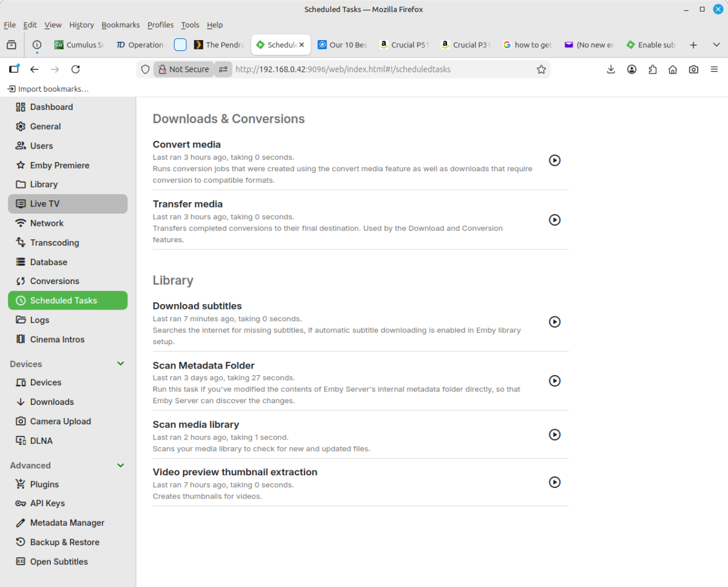
Task: Click the Cinema Intros sidebar icon
Action: click(x=20, y=339)
